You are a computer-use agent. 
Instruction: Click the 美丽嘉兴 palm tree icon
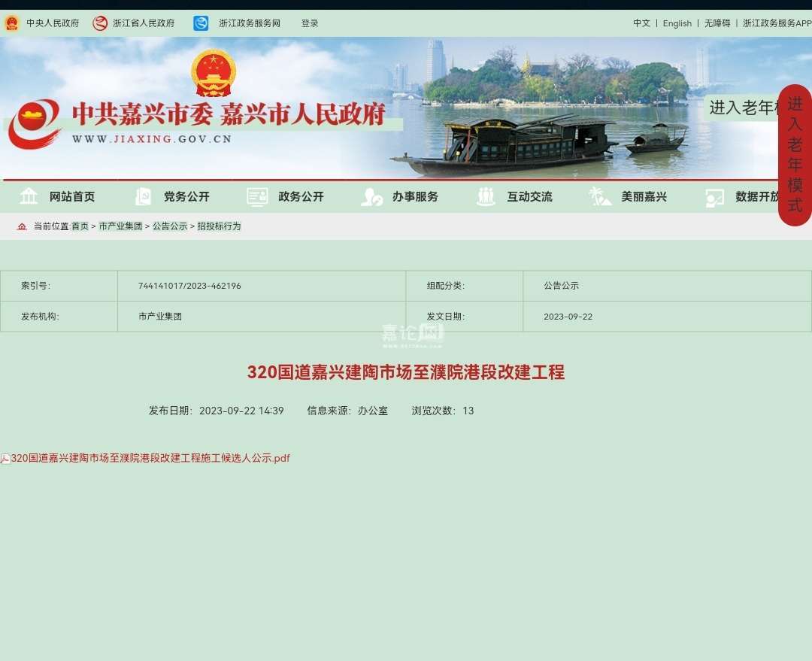pyautogui.click(x=600, y=196)
